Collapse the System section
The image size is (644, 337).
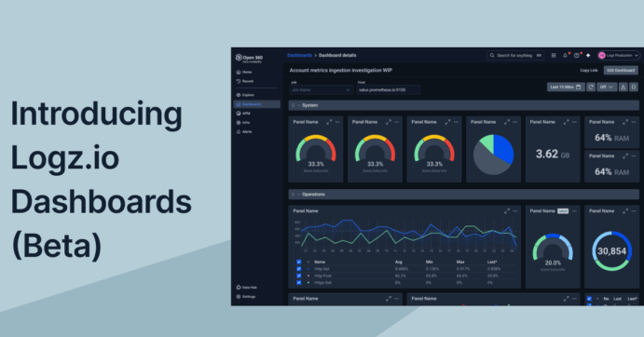coord(298,105)
